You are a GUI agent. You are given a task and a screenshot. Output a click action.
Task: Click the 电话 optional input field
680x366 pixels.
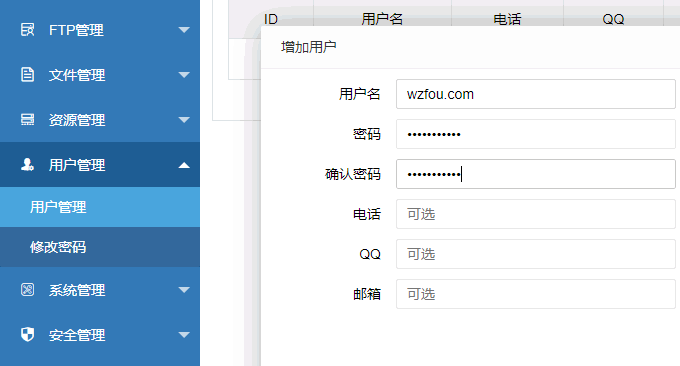coord(536,214)
